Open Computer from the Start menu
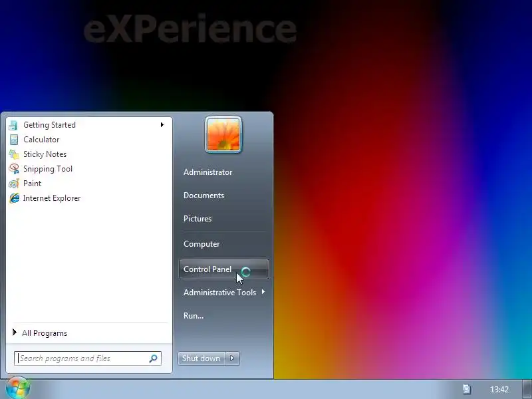 click(x=201, y=244)
